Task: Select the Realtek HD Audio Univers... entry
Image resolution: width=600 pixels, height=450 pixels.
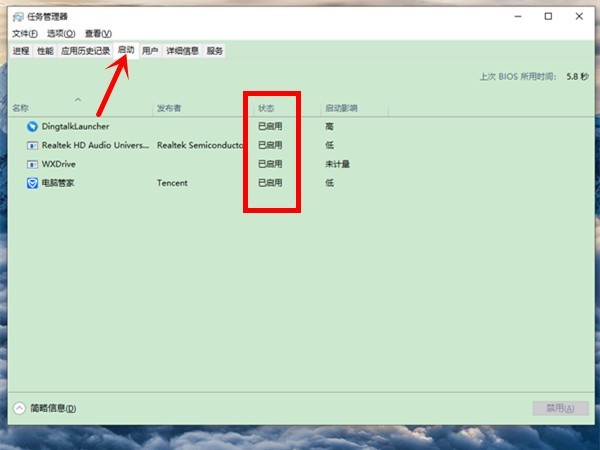Action: pyautogui.click(x=95, y=145)
